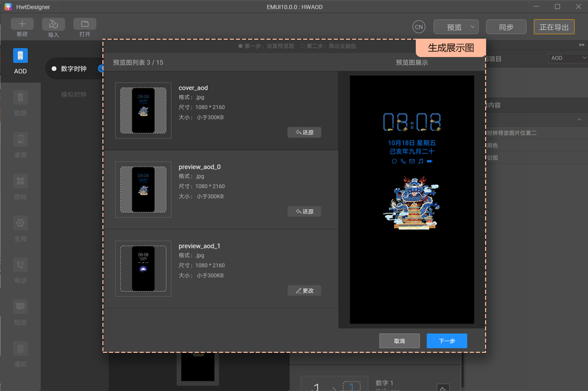Restore preview_aod_0 with its 还原 button
Viewport: 588px width, 391px height.
click(304, 212)
